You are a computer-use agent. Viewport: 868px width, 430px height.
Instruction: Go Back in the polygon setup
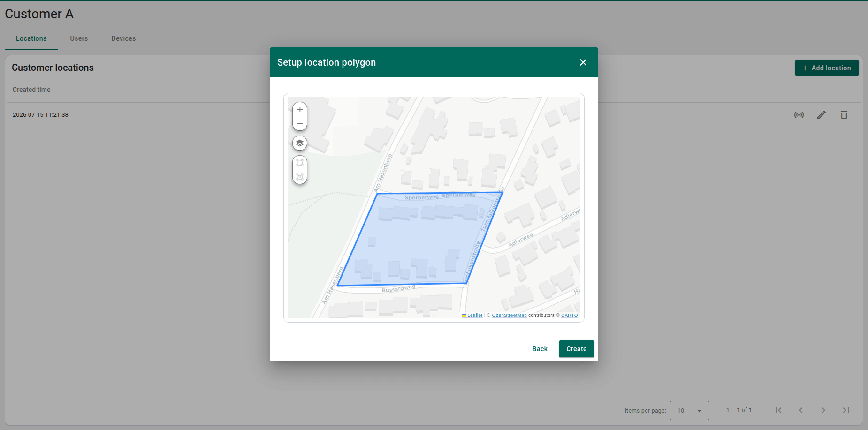point(540,349)
